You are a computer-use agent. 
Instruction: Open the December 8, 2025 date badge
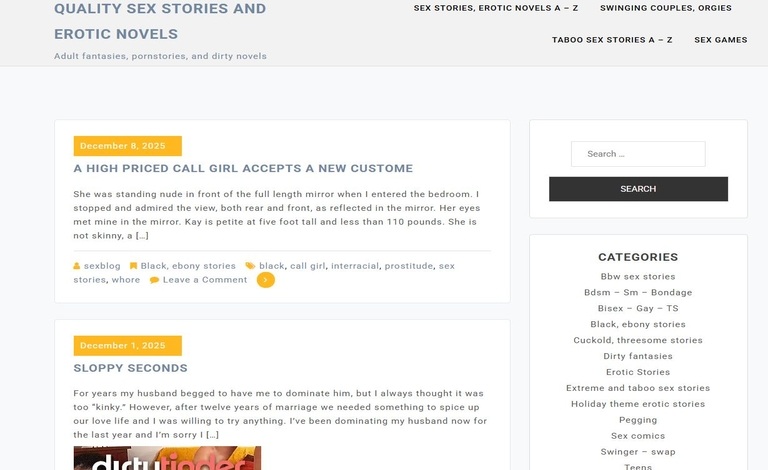[127, 146]
